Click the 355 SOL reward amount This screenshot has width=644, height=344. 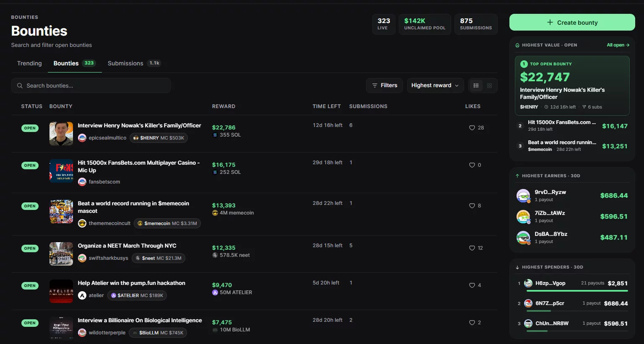[x=226, y=135]
